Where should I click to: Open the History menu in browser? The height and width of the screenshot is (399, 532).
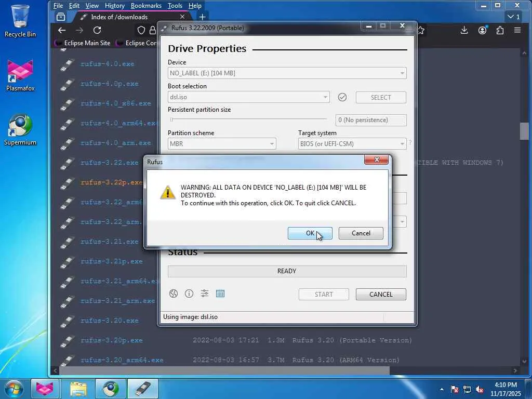click(x=115, y=6)
